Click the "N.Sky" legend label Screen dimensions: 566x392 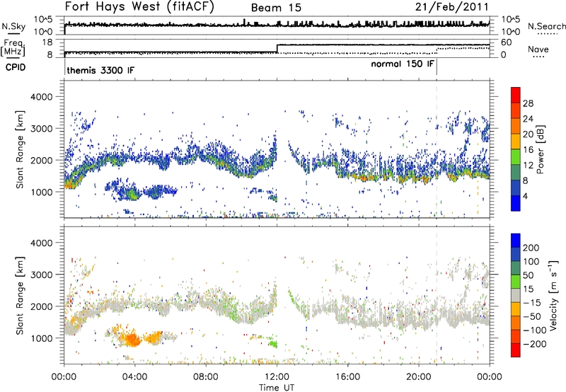13,26
